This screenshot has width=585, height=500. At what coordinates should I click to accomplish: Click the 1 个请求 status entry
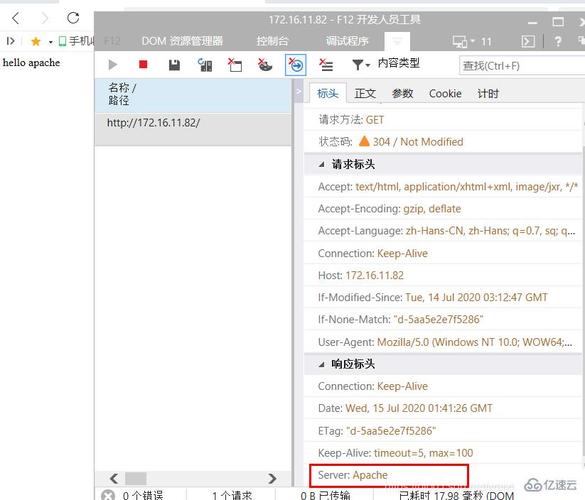(x=232, y=495)
